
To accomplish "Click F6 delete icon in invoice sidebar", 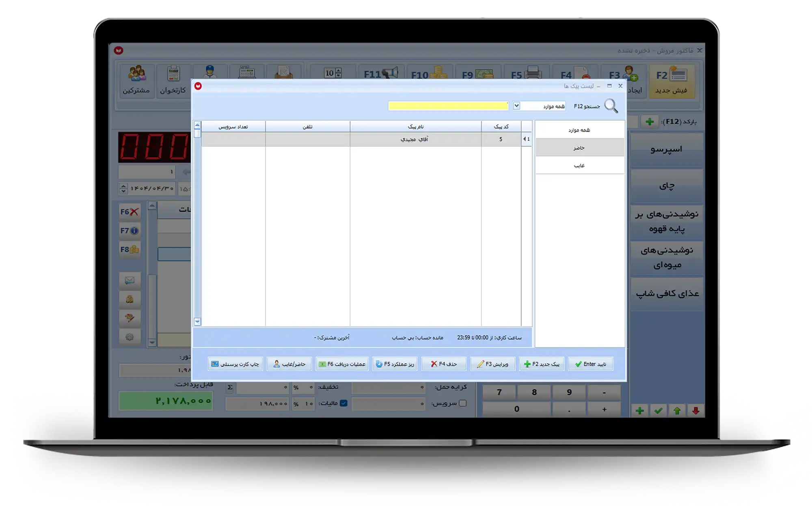I will coord(130,212).
